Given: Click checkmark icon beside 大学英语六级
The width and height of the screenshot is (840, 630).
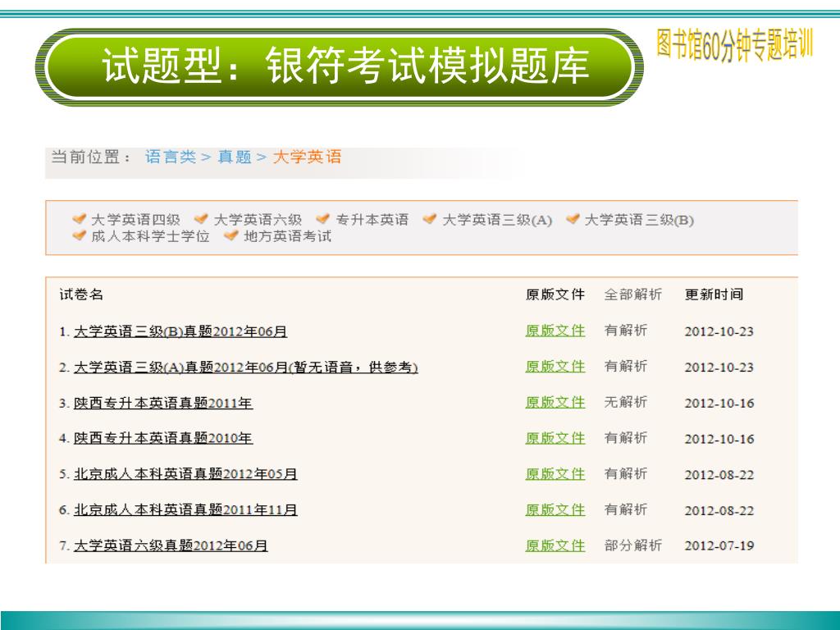Looking at the screenshot, I should pos(201,218).
